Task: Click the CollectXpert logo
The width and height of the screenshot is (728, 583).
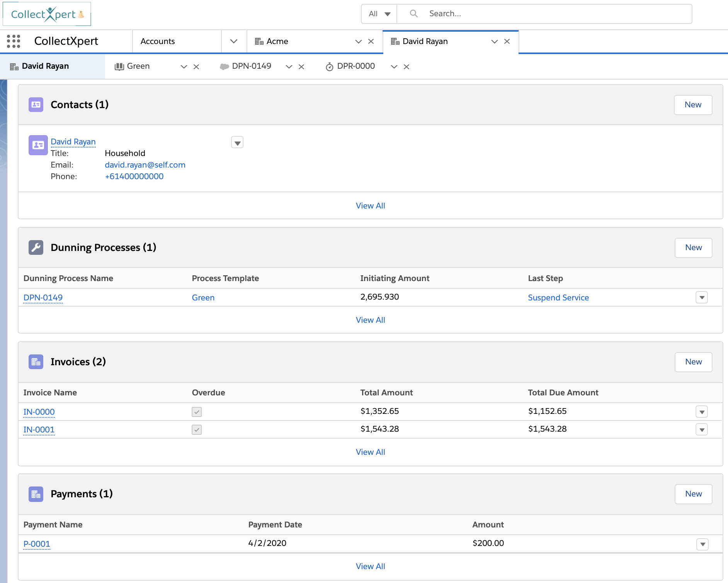Action: 46,14
